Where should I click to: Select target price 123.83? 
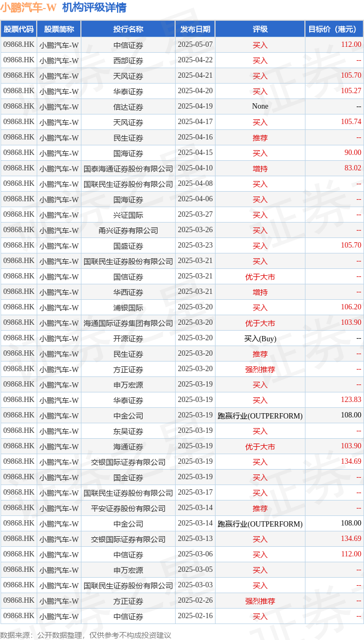point(351,400)
